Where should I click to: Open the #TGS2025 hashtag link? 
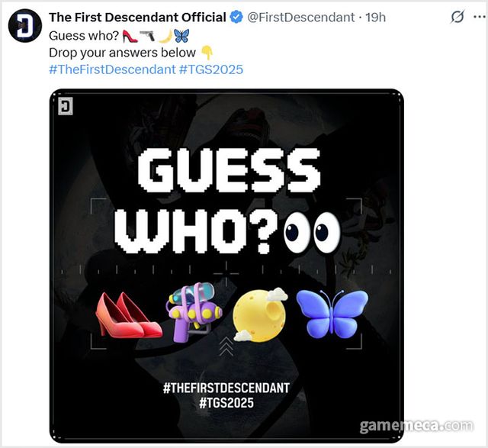click(211, 69)
